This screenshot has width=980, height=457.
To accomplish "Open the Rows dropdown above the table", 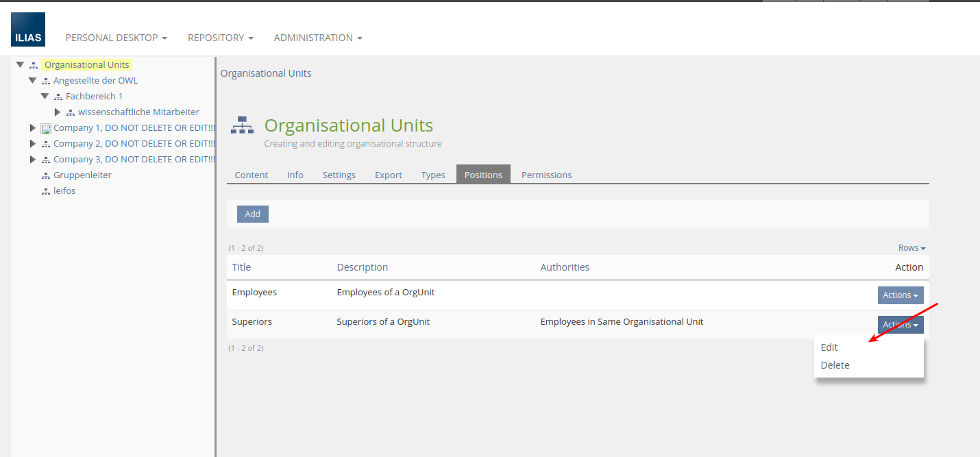I will pos(911,248).
